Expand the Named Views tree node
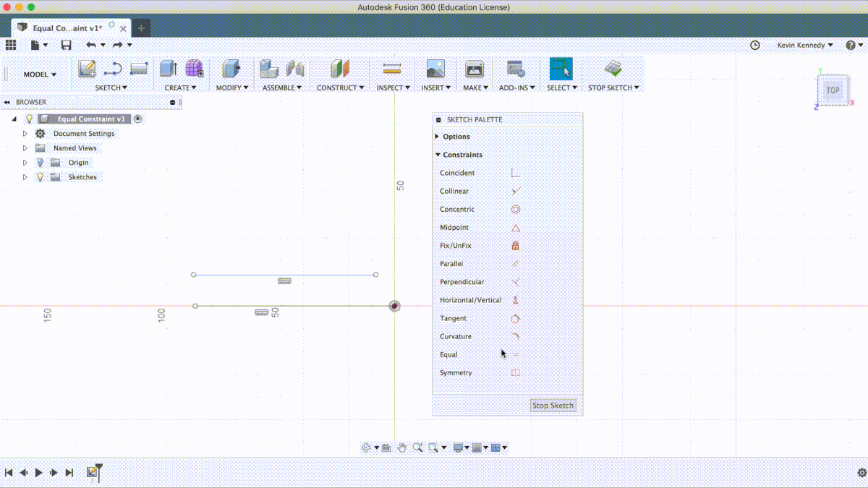 [25, 148]
